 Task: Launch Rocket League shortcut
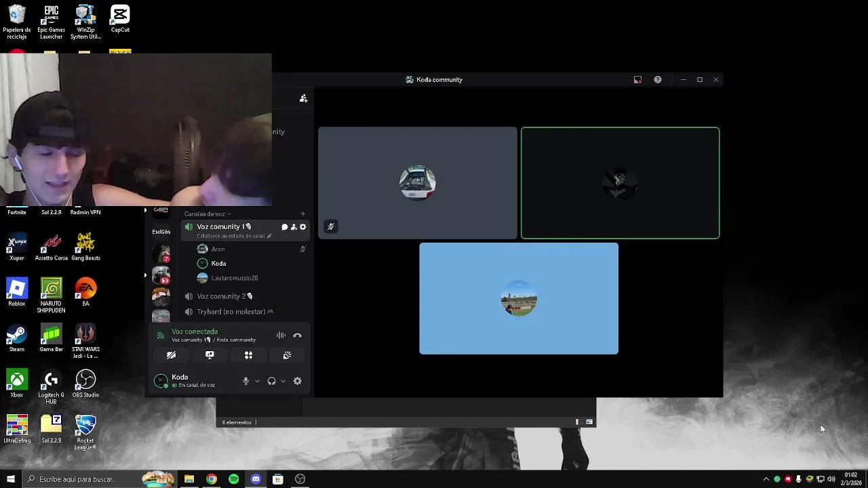tap(85, 432)
